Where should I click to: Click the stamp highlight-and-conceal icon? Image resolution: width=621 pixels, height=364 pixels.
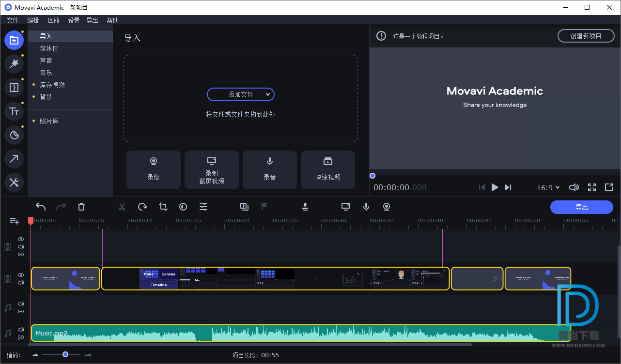[x=305, y=207]
